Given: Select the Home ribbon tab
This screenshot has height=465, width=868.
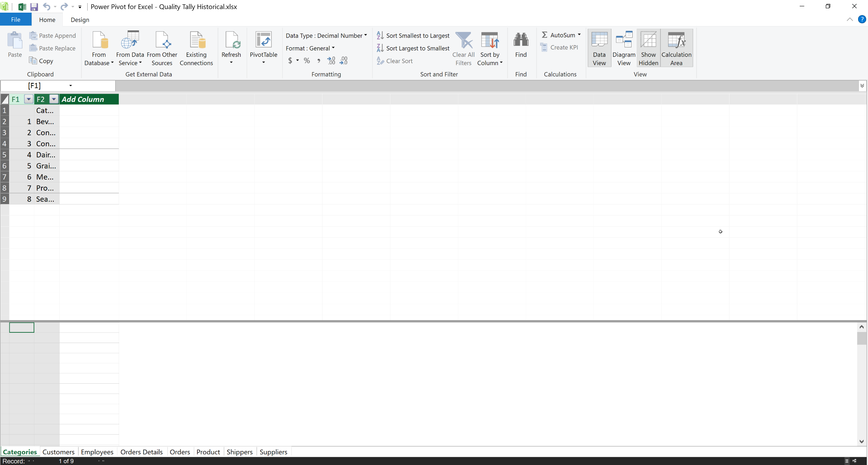Looking at the screenshot, I should (x=47, y=20).
